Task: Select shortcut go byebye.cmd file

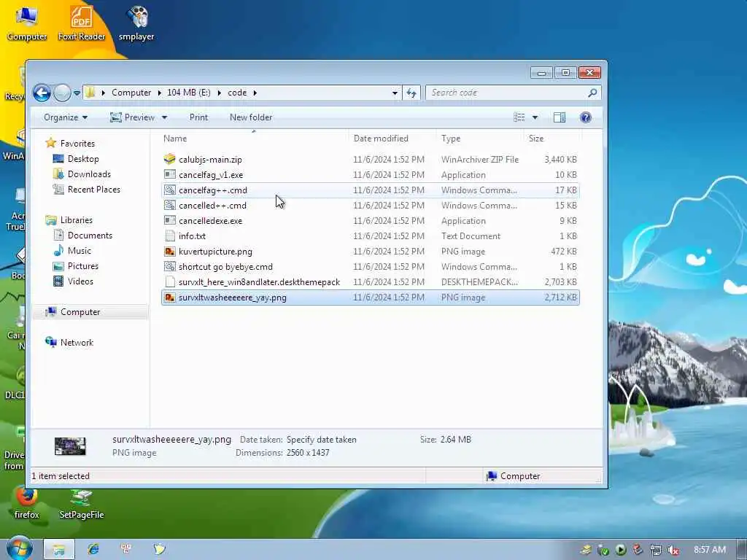Action: click(370, 267)
